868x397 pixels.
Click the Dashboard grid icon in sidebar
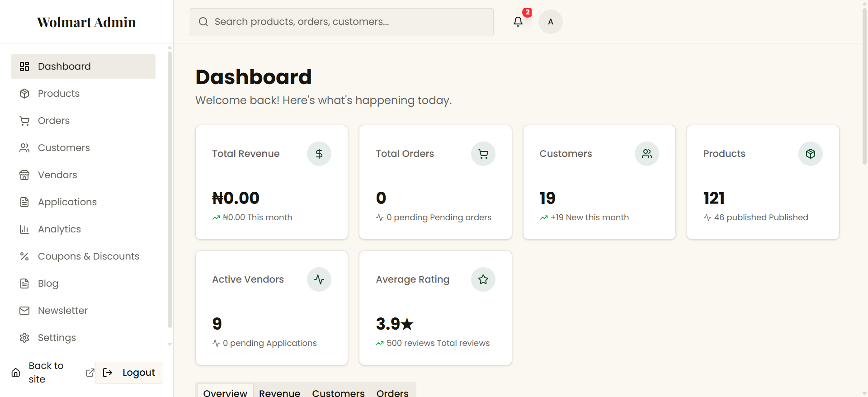(24, 66)
